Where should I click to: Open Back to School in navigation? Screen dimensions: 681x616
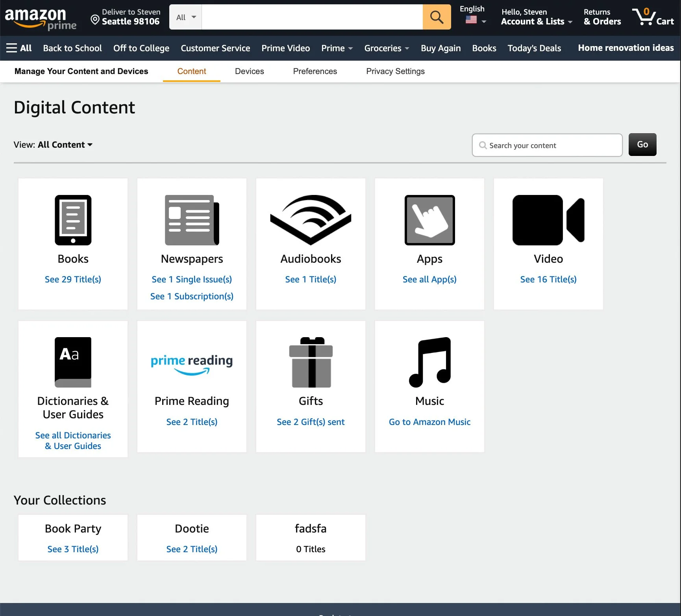72,48
